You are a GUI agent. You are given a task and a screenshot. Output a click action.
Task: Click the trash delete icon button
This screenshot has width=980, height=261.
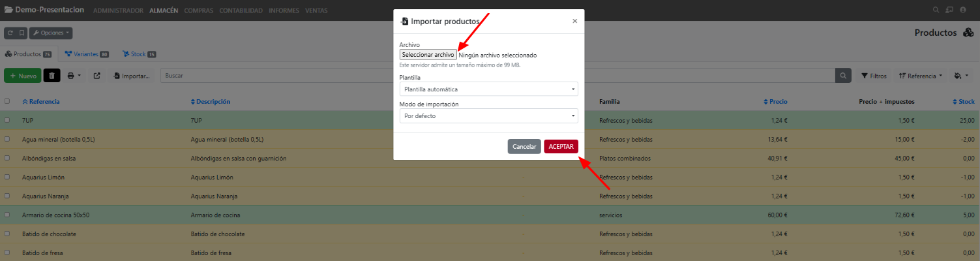pos(52,76)
